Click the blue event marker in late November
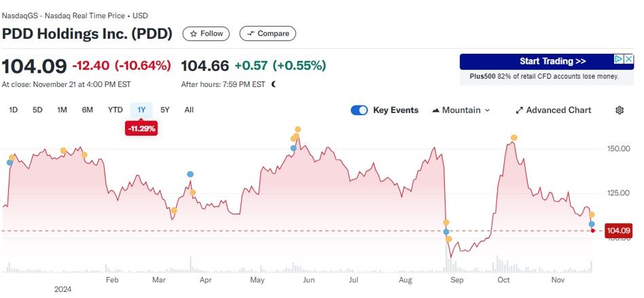 [x=592, y=225]
